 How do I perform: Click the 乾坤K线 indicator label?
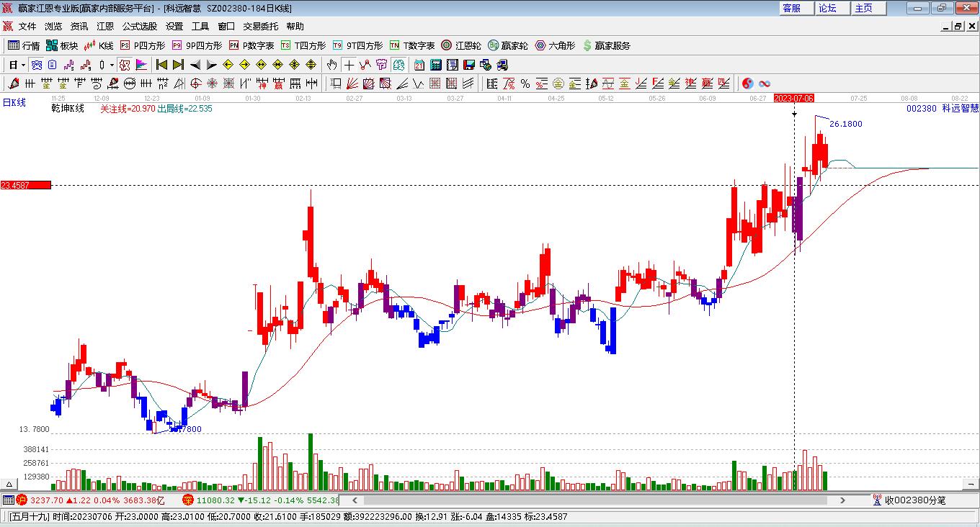[x=68, y=109]
